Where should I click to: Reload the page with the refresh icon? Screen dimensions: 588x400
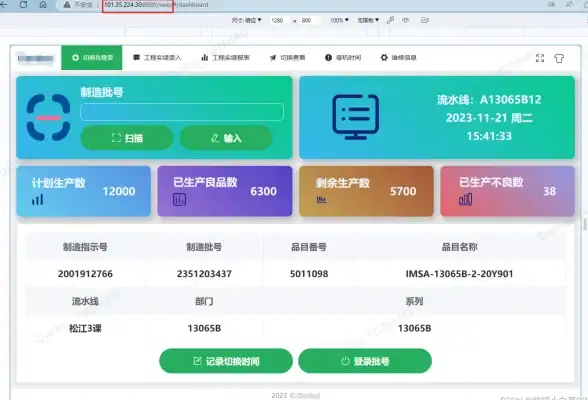pyautogui.click(x=23, y=4)
